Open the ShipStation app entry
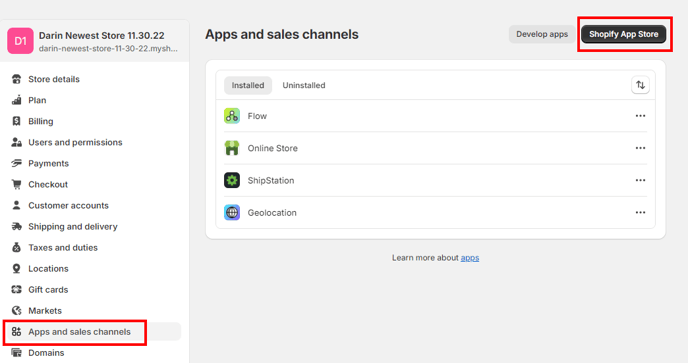Viewport: 688px width, 363px height. pos(435,180)
